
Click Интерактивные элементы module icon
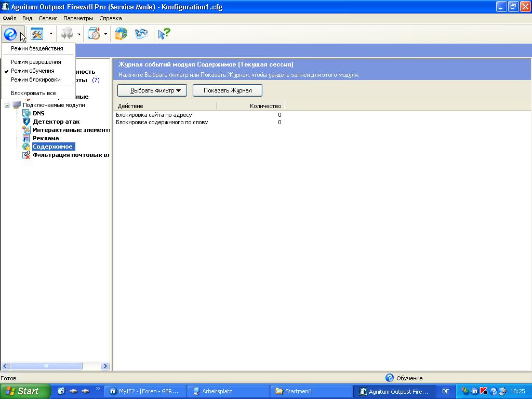[26, 130]
